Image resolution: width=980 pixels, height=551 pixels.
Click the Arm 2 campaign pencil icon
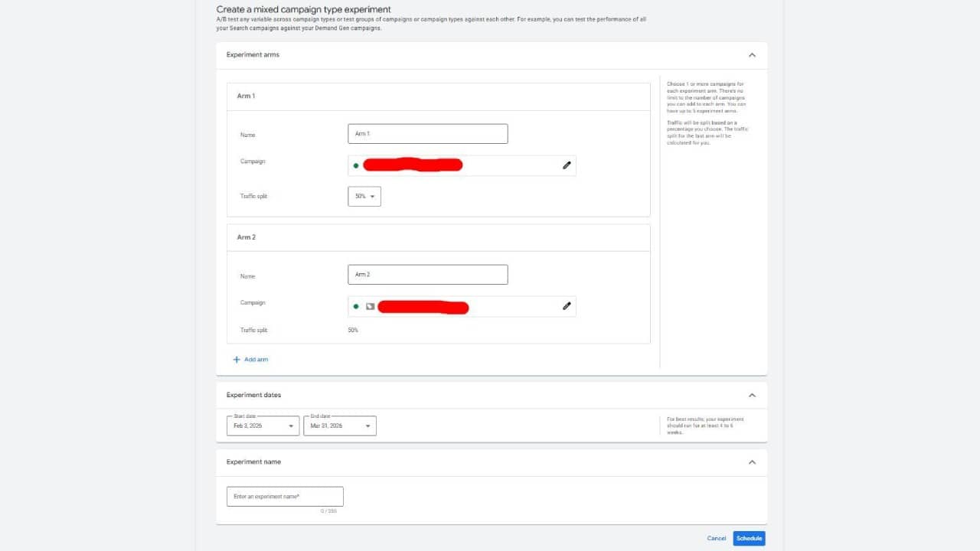coord(567,306)
